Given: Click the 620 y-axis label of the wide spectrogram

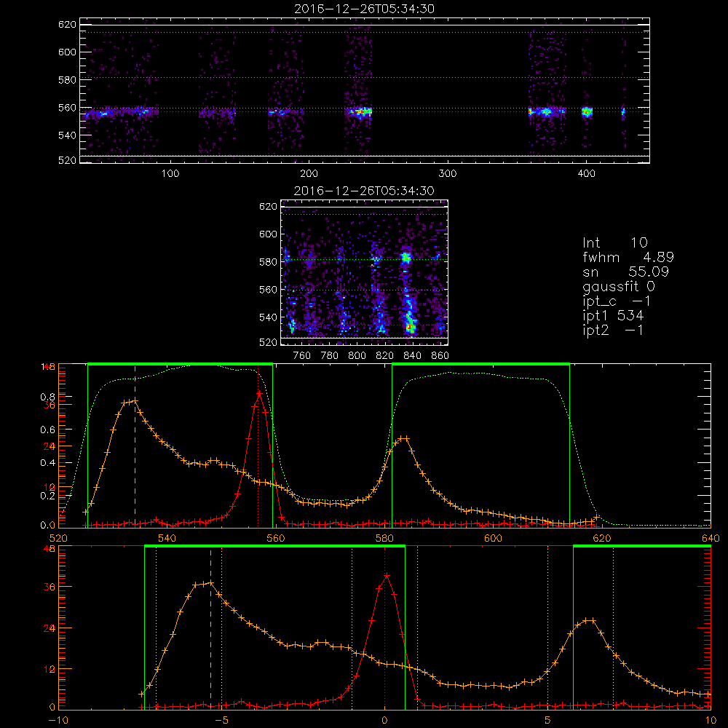Looking at the screenshot, I should tap(67, 25).
